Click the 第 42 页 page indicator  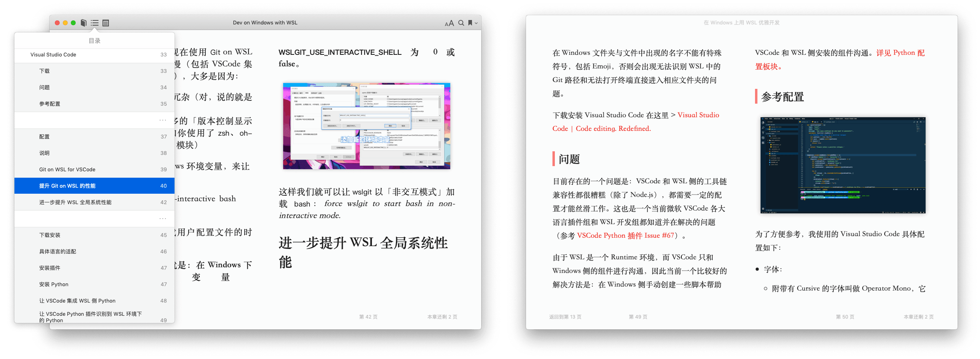coord(368,317)
